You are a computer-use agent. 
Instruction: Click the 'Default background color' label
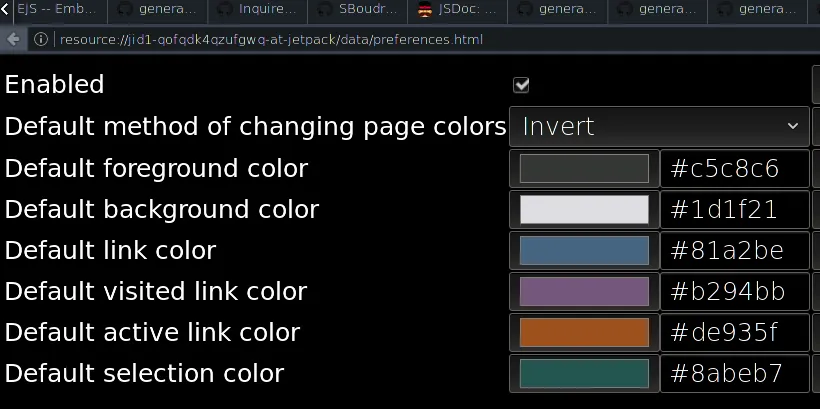162,210
